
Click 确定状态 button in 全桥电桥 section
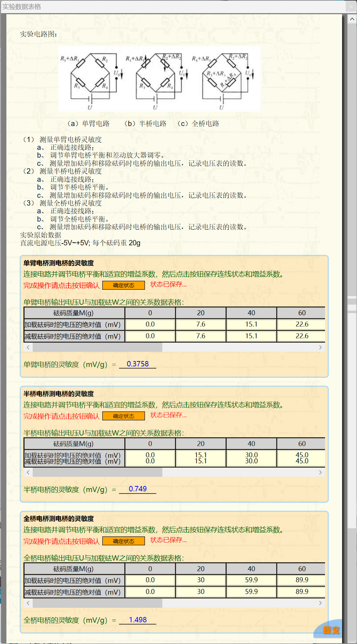click(x=123, y=541)
